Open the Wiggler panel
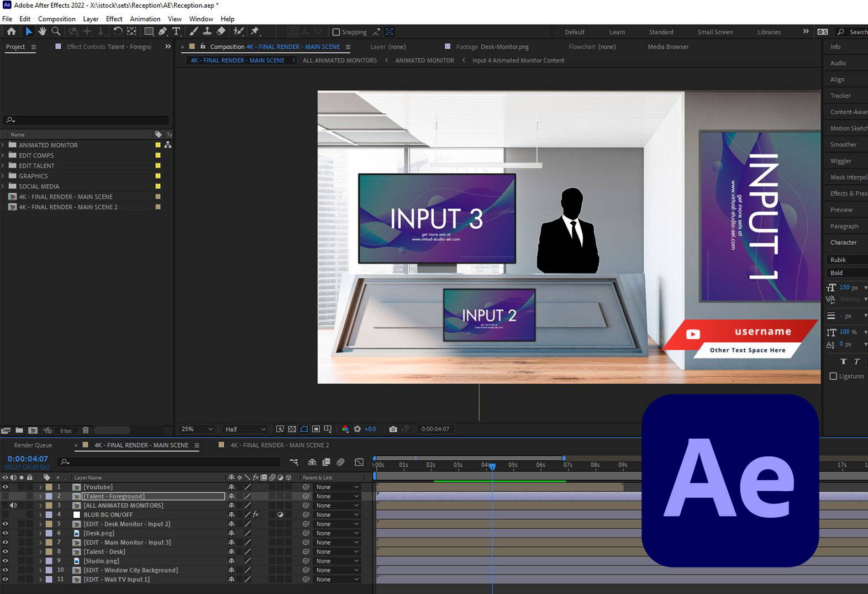Viewport: 868px width, 594px height. tap(840, 161)
